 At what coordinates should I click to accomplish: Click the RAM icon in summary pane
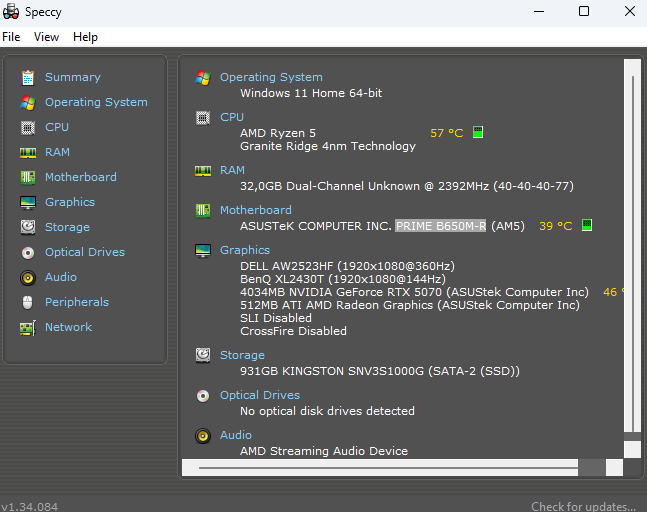[x=203, y=171]
